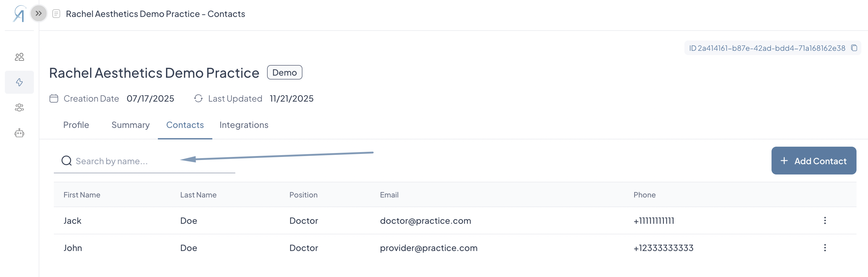Click the Add Contact button
This screenshot has height=277, width=868.
pos(814,161)
